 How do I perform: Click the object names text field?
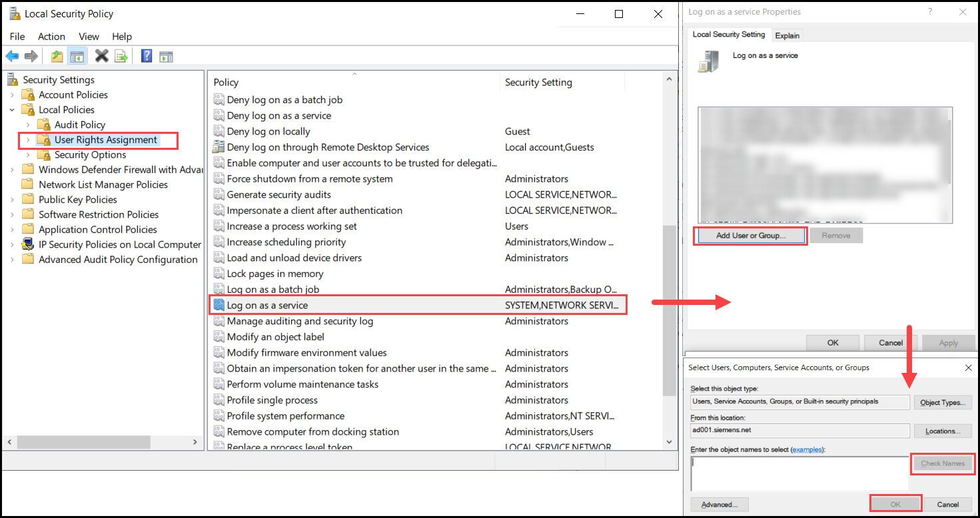click(799, 473)
